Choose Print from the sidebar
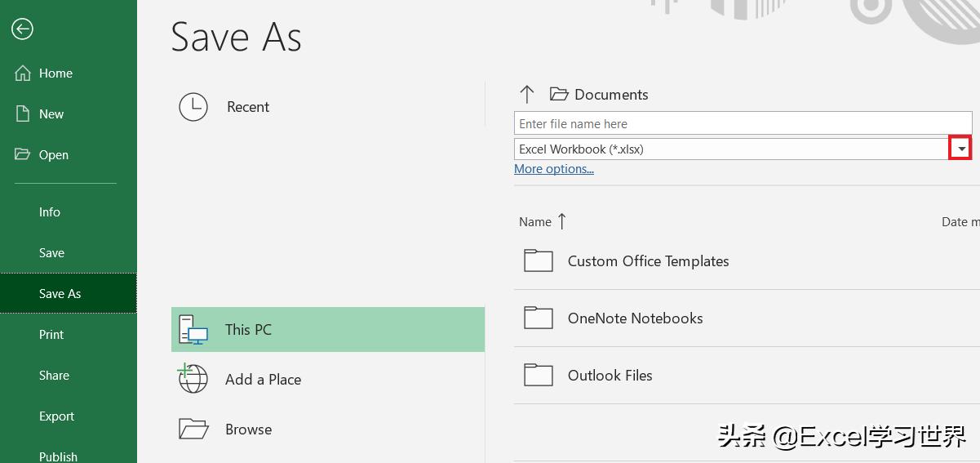 point(51,335)
